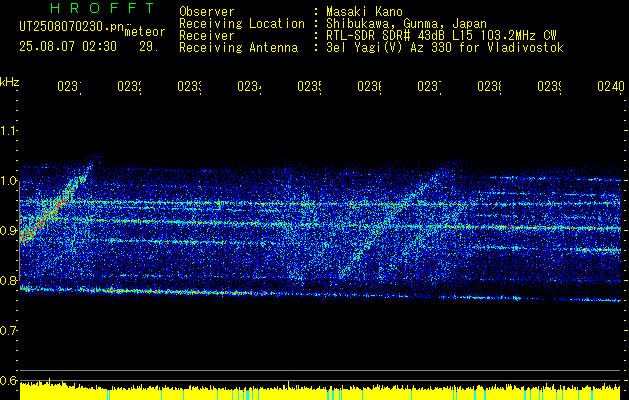Click the 0231 time axis marker
Viewport: 629px width, 400px height.
pos(69,86)
